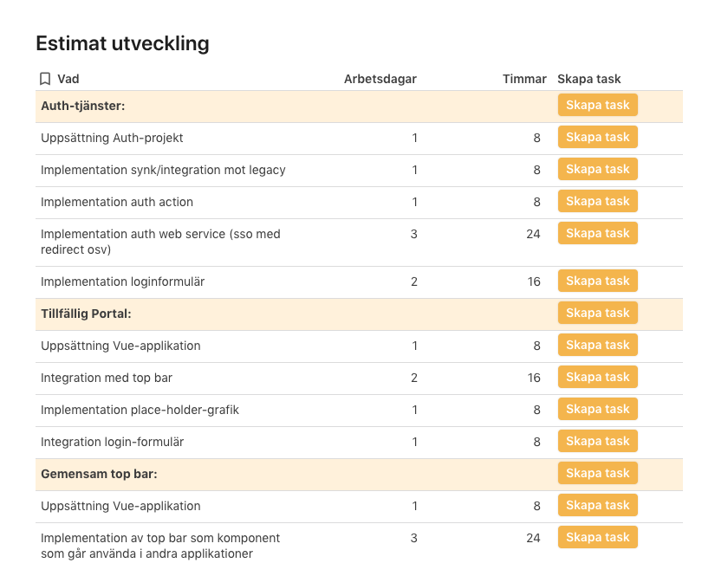The height and width of the screenshot is (563, 728).
Task: Create task for Implementation loginformulär
Action: 597,281
